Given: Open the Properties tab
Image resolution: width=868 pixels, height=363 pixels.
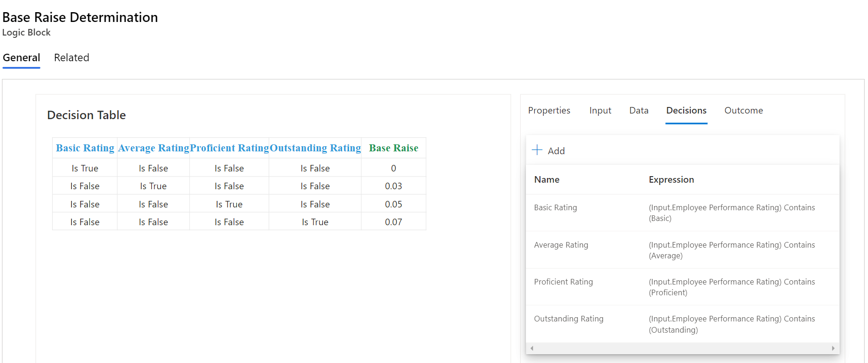Looking at the screenshot, I should click(x=549, y=110).
